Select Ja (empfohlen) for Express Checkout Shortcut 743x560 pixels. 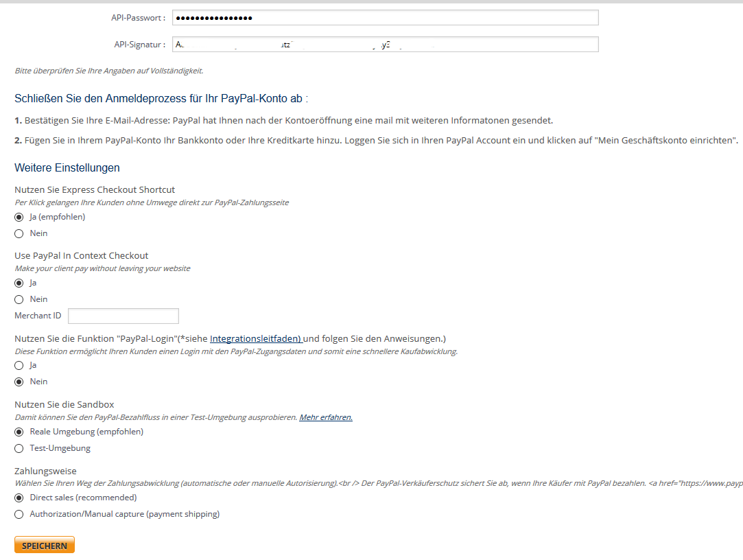pyautogui.click(x=19, y=217)
